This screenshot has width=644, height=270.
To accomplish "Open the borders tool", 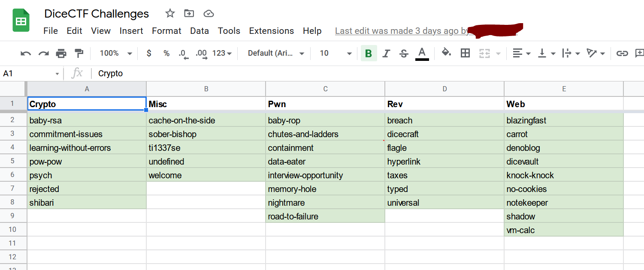I will pyautogui.click(x=465, y=53).
